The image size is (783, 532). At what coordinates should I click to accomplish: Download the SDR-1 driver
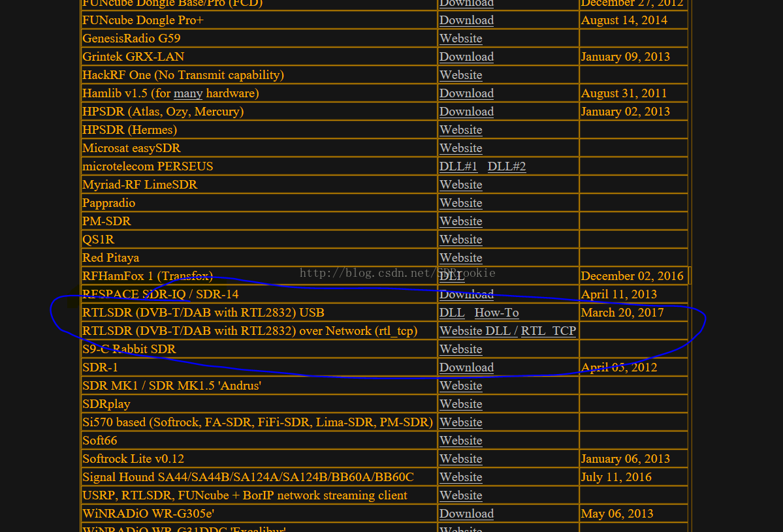pyautogui.click(x=466, y=368)
